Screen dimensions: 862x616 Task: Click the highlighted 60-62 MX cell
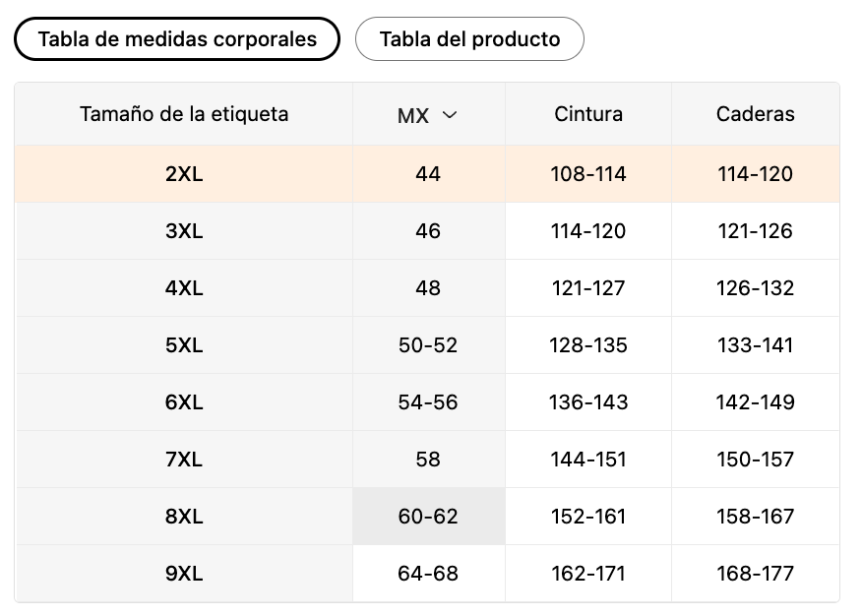[428, 517]
